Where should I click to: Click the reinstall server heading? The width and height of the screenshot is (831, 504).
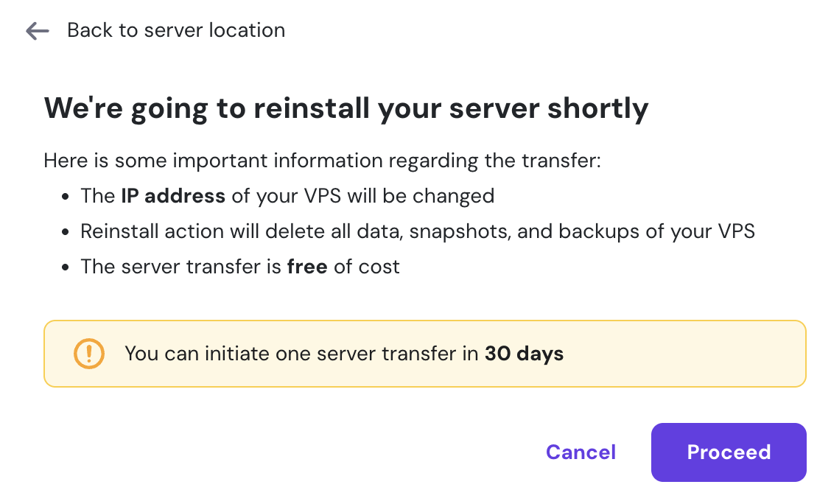(346, 108)
